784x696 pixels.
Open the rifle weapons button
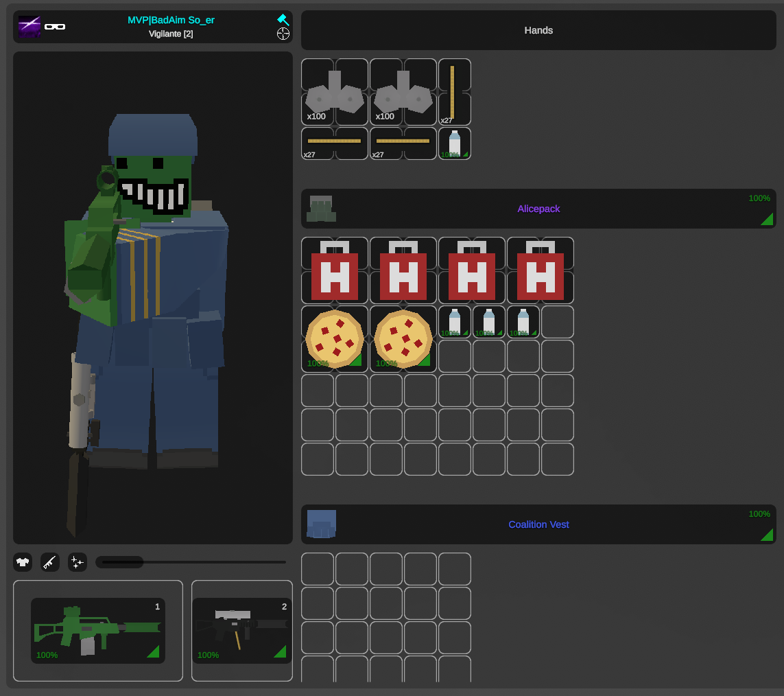pos(50,562)
